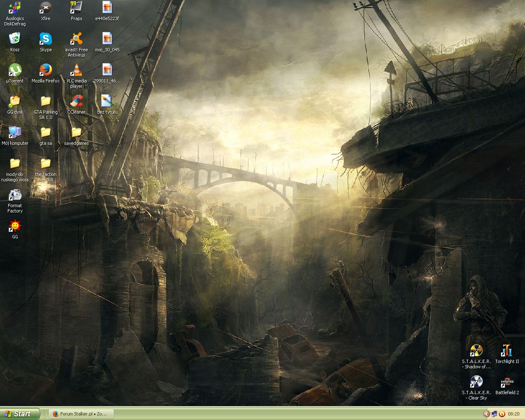Open avast! Free Antivirus shortcut

(76, 45)
